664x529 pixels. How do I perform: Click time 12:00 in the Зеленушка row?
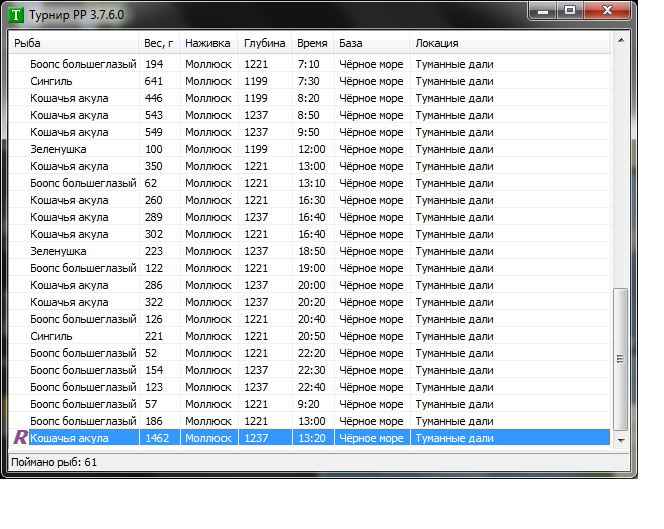coord(312,149)
